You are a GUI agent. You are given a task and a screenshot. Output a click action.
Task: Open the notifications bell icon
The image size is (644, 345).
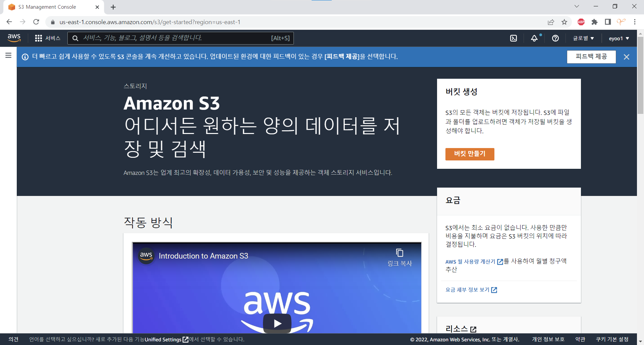point(534,38)
